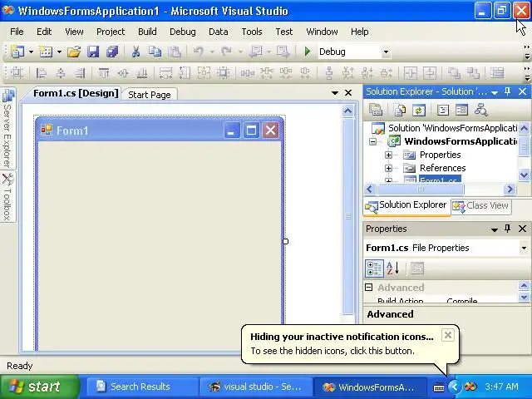The height and width of the screenshot is (399, 532).
Task: Click the Align Bottoms layout icon
Action: point(142,73)
